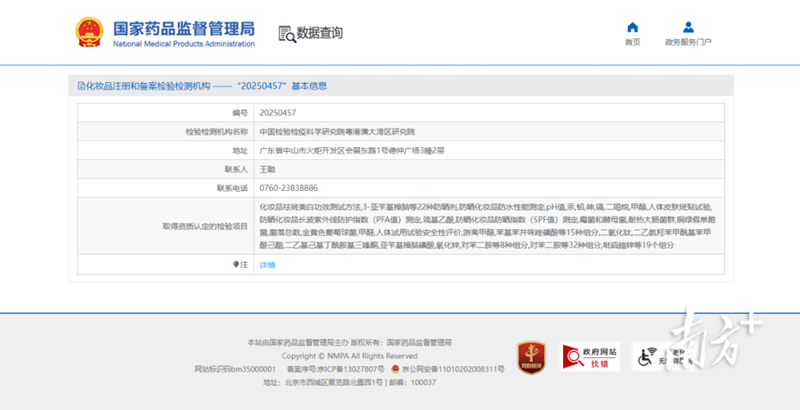Open the 首页 home icon
Image resolution: width=800 pixels, height=410 pixels.
(x=632, y=27)
